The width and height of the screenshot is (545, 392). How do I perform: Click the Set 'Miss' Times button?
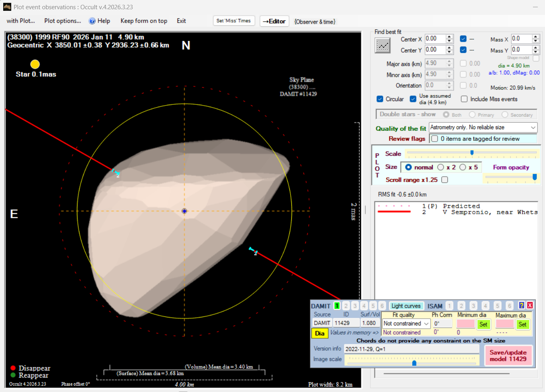(x=234, y=21)
